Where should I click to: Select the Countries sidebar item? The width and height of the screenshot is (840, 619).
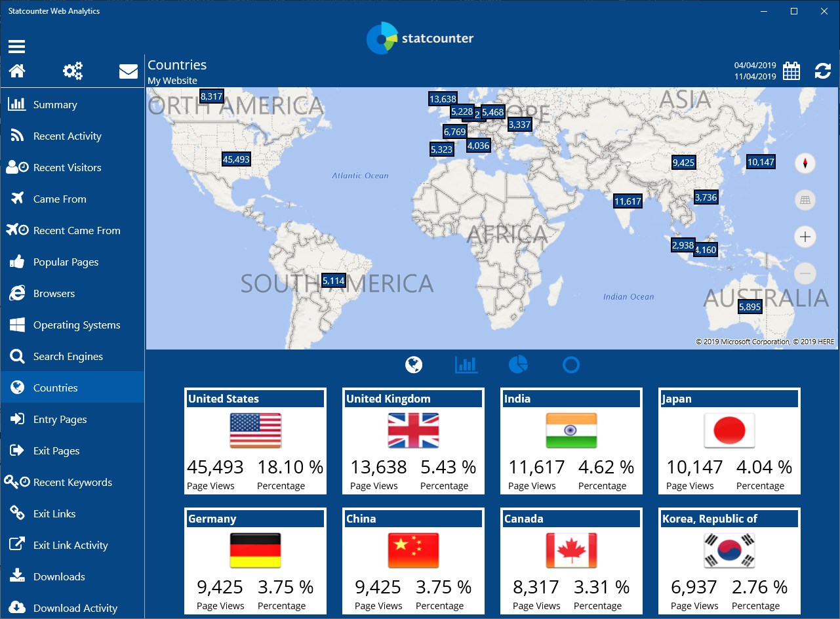click(x=72, y=388)
